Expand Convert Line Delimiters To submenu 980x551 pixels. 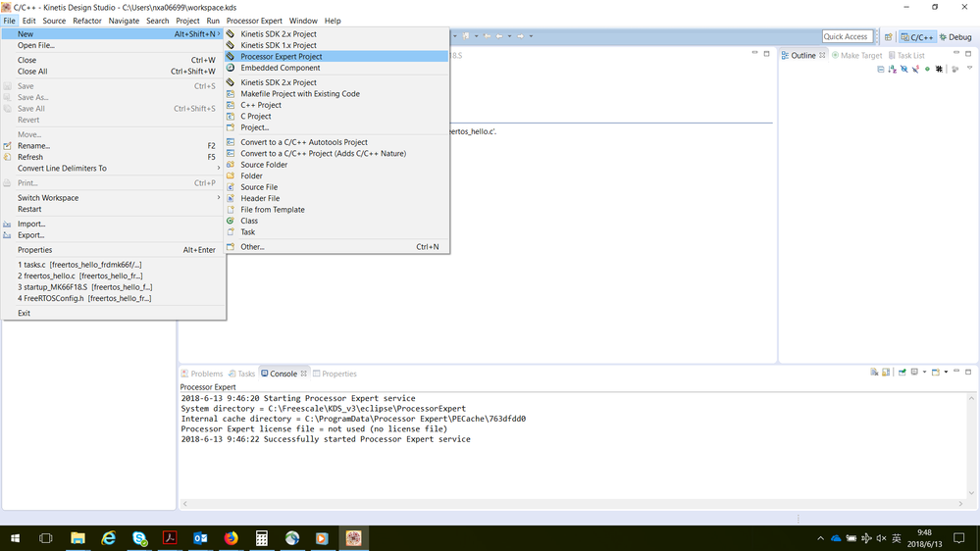tap(113, 169)
